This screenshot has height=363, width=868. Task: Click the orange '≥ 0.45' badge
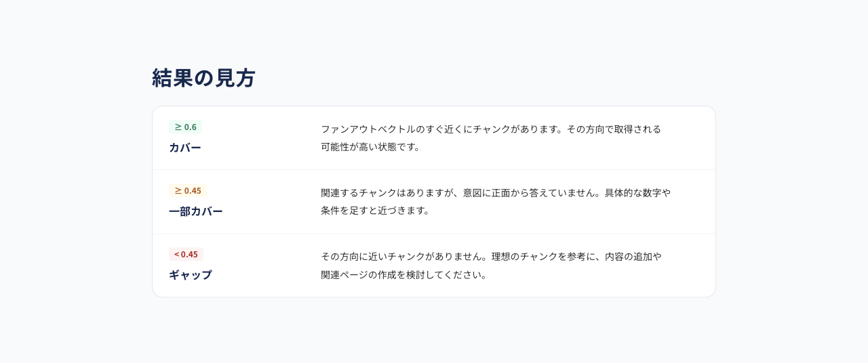pos(188,190)
